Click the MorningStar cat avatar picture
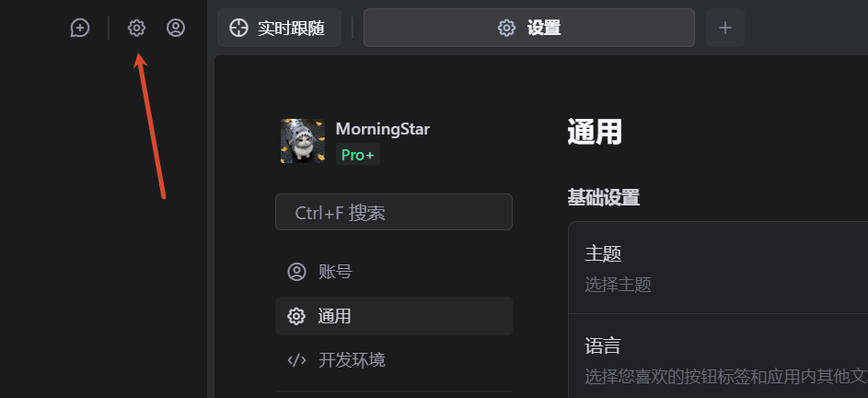Viewport: 868px width, 398px height. [x=302, y=141]
